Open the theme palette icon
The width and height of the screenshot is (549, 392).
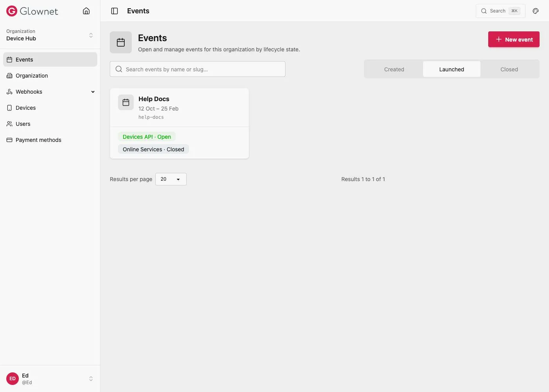tap(536, 11)
